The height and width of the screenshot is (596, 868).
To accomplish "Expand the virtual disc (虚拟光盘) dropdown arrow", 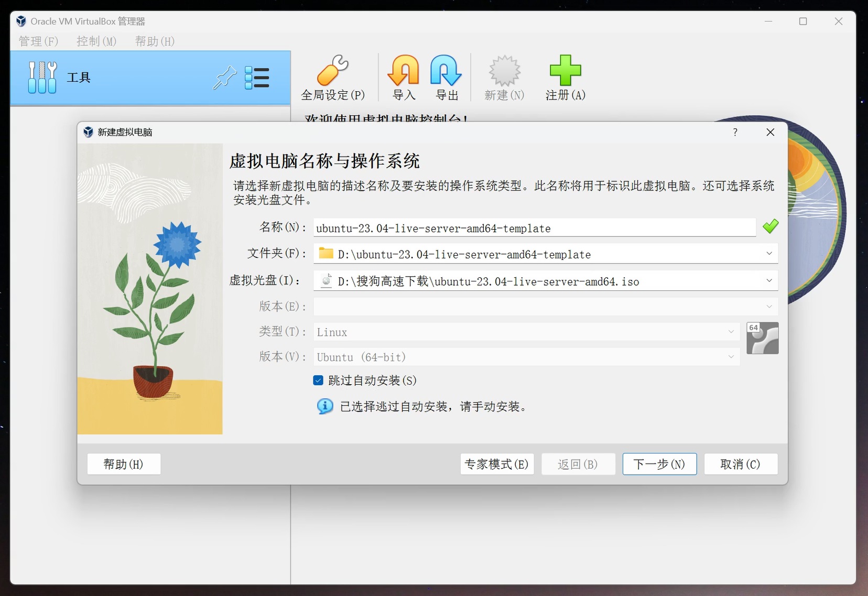I will (769, 280).
